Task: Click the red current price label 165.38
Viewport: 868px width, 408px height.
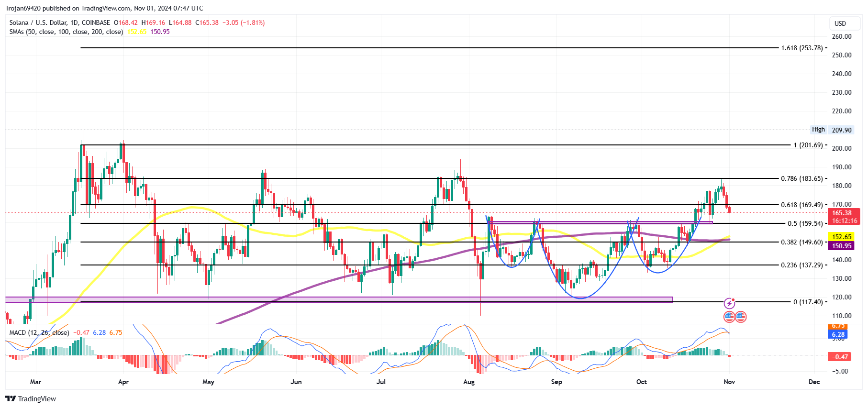Action: coord(842,213)
